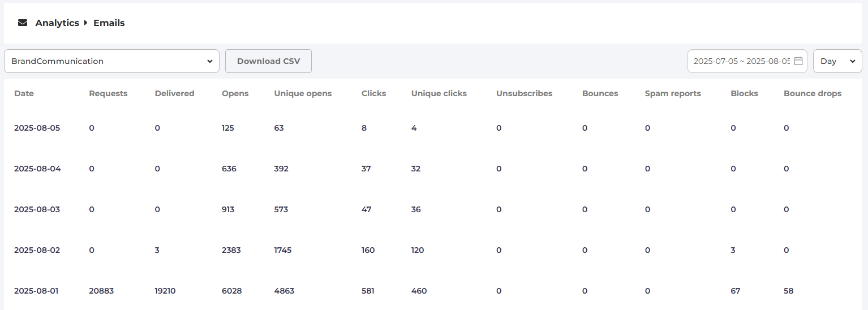Select Emails in the breadcrumb
The width and height of the screenshot is (868, 310).
[109, 23]
